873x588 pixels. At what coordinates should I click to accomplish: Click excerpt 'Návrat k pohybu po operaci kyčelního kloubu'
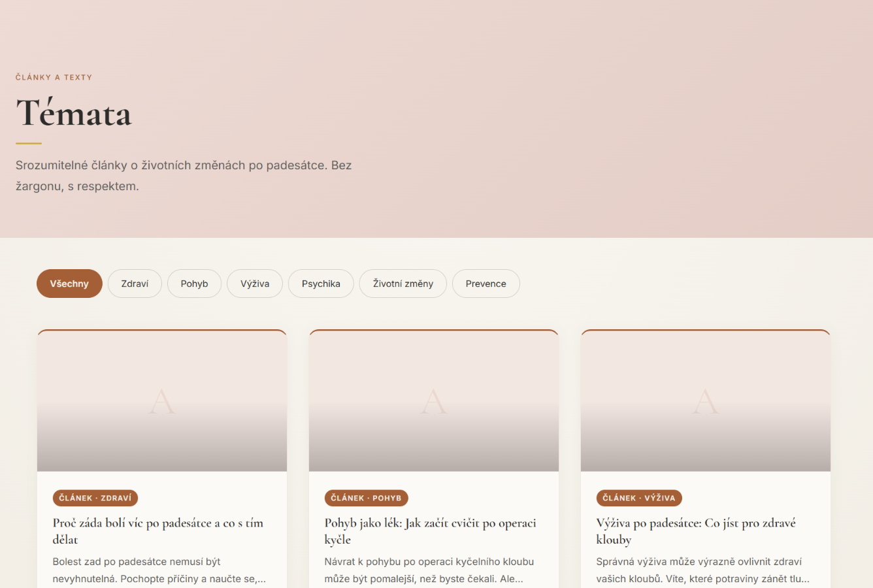(x=429, y=570)
